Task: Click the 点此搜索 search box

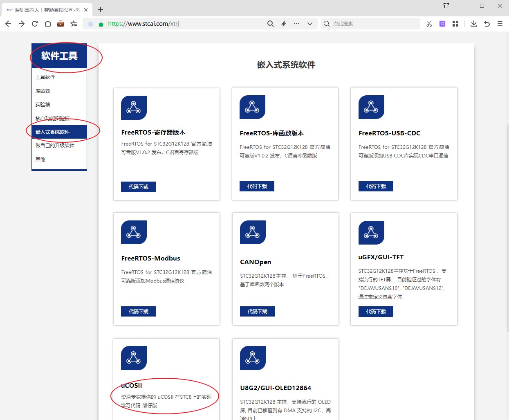Action: [x=370, y=24]
